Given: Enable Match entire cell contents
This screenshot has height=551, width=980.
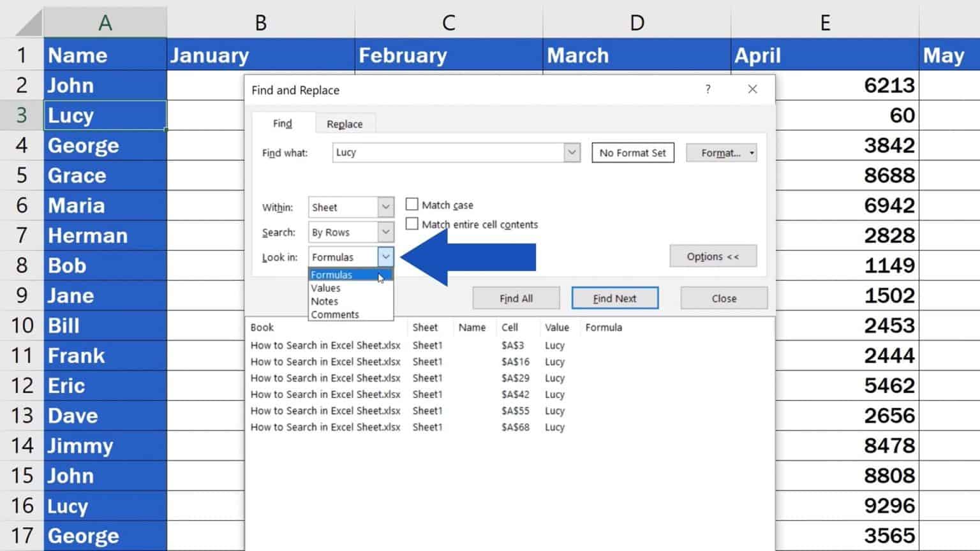Looking at the screenshot, I should tap(412, 224).
